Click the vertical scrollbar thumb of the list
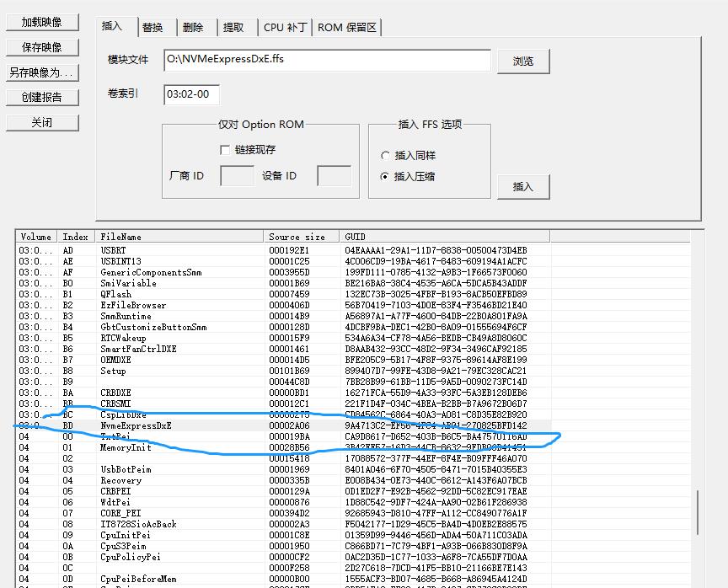The height and width of the screenshot is (588, 728). [x=698, y=512]
